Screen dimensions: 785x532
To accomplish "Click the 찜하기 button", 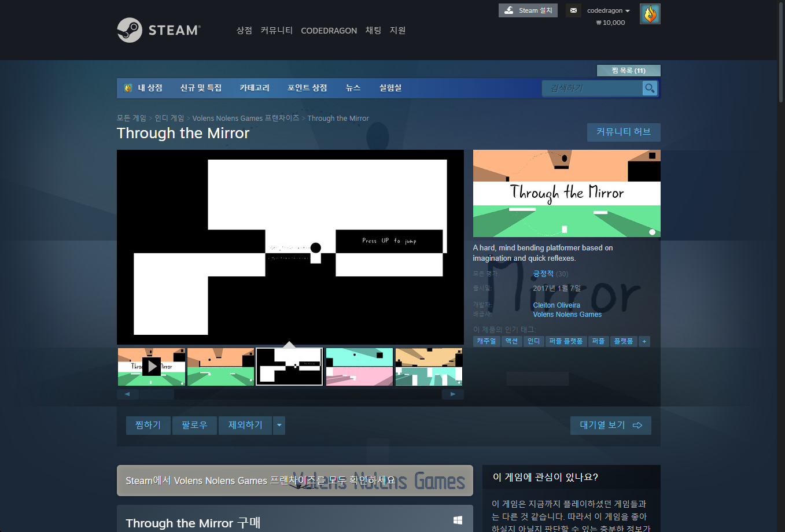I will [x=148, y=426].
